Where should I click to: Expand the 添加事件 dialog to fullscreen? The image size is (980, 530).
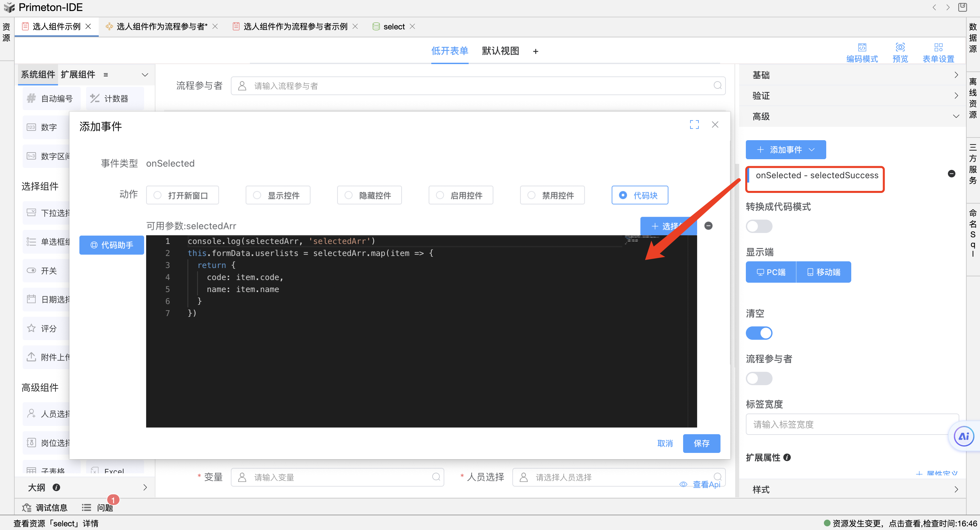[x=694, y=124]
